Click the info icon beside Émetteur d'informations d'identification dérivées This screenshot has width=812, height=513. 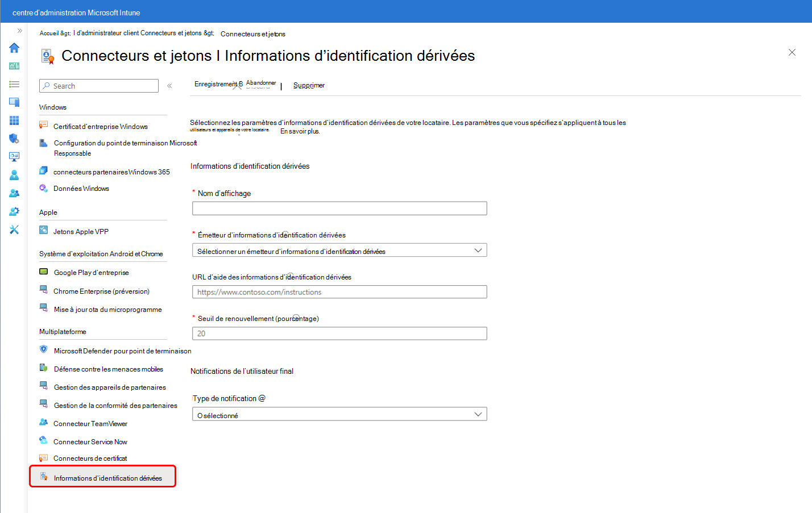(x=285, y=233)
